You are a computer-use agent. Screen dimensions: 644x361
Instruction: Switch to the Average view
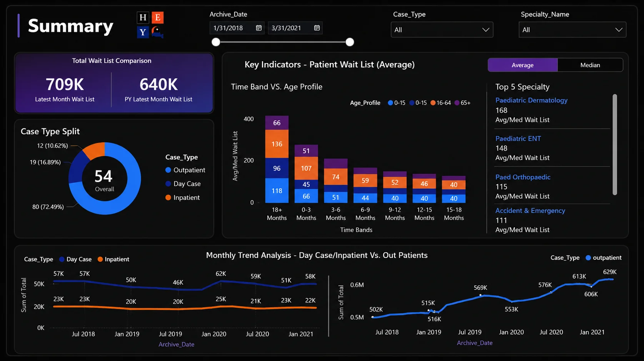click(522, 65)
